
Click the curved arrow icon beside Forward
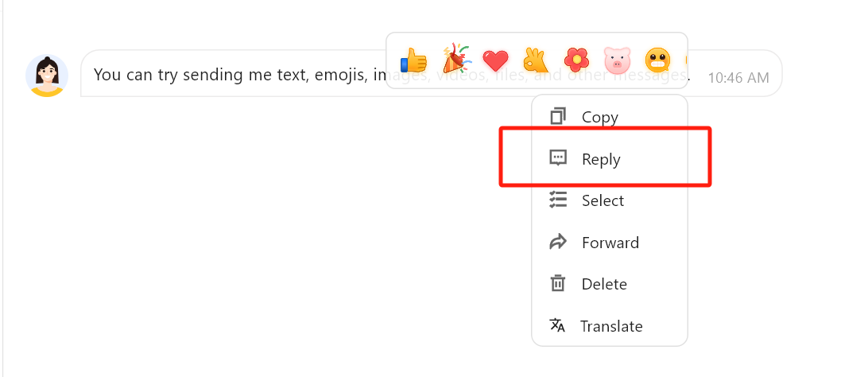(x=558, y=242)
